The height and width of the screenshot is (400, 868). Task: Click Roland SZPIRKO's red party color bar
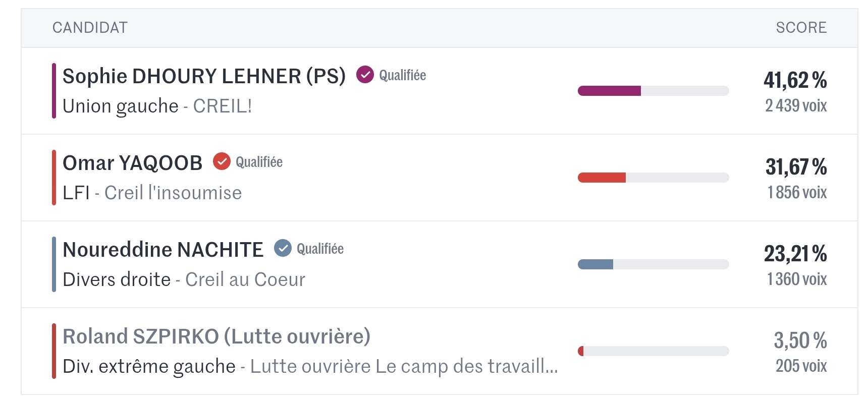pyautogui.click(x=54, y=351)
